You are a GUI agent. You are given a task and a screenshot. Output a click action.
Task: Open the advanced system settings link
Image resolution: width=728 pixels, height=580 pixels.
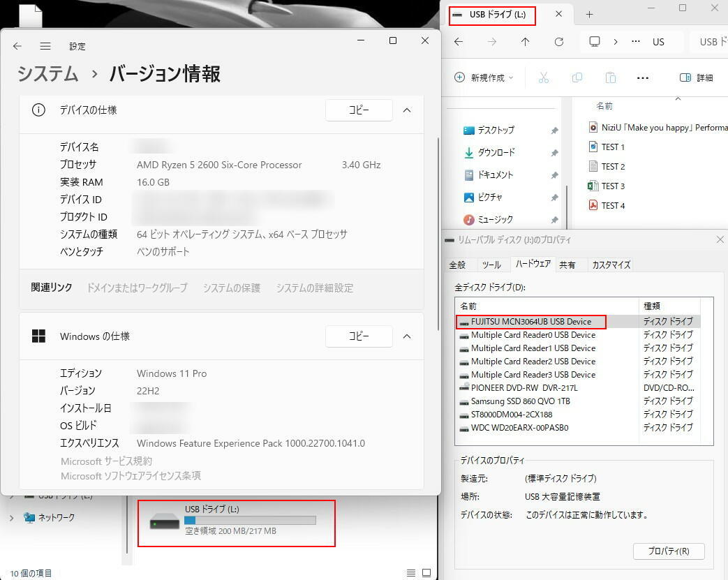(x=315, y=288)
